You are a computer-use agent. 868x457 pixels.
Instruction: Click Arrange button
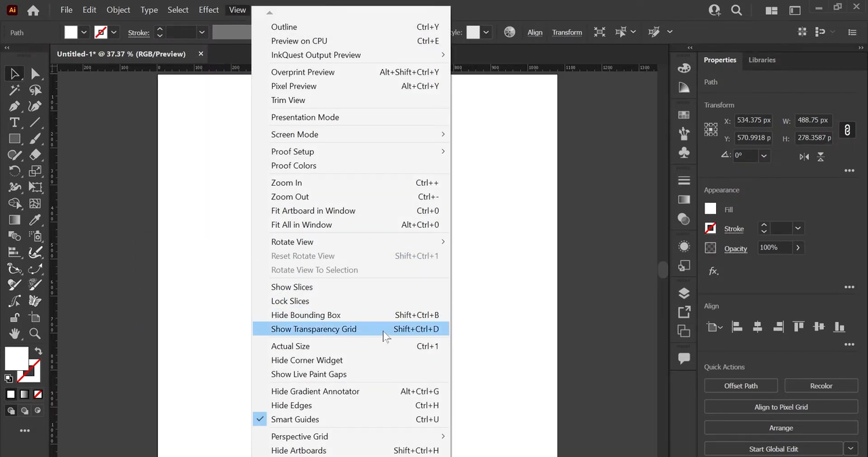point(781,428)
